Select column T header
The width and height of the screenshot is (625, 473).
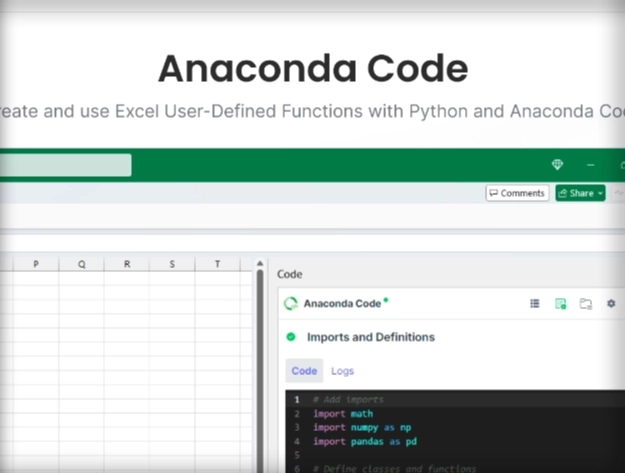(x=217, y=264)
